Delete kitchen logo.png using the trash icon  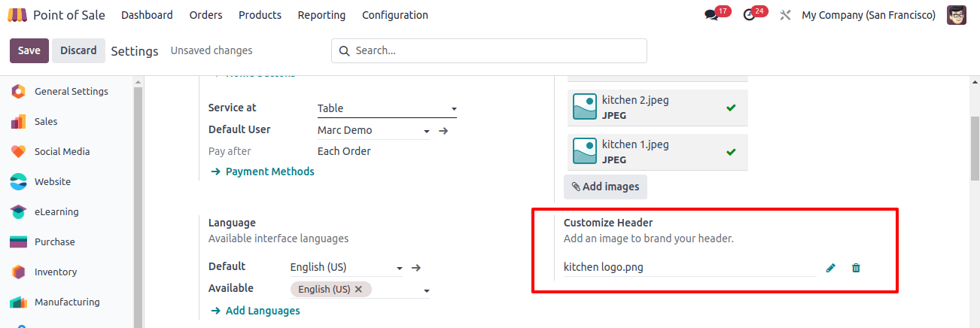point(856,268)
